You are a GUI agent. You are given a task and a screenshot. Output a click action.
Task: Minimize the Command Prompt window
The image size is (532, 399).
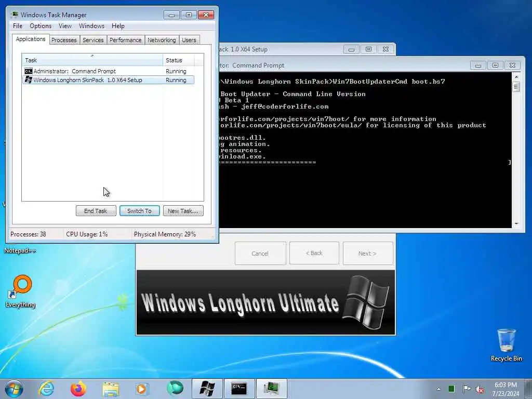click(478, 65)
